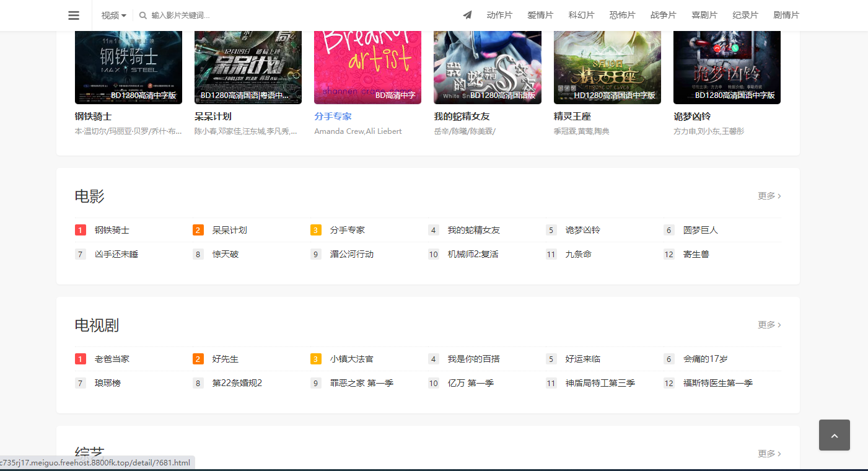Expand the 视频 search type dropdown

(x=114, y=15)
